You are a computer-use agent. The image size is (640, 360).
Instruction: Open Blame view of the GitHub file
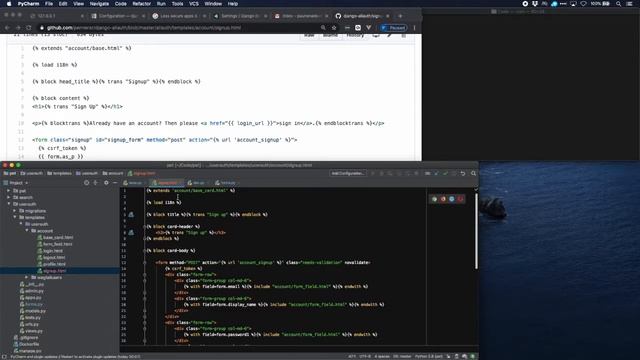point(330,36)
